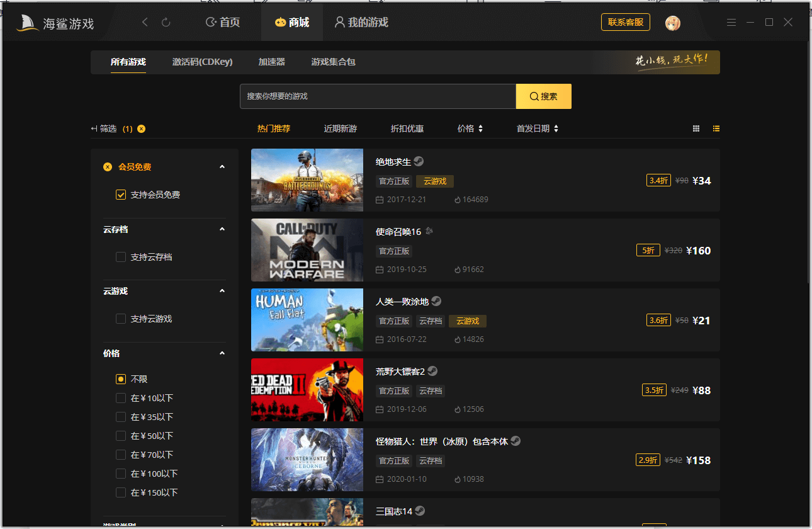The image size is (812, 529).
Task: Select the 折扣优惠 filter link
Action: point(407,128)
